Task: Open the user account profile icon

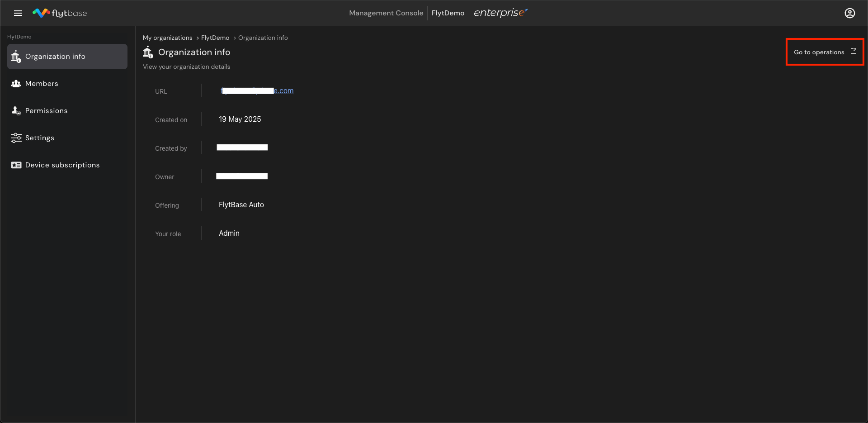Action: [x=850, y=13]
